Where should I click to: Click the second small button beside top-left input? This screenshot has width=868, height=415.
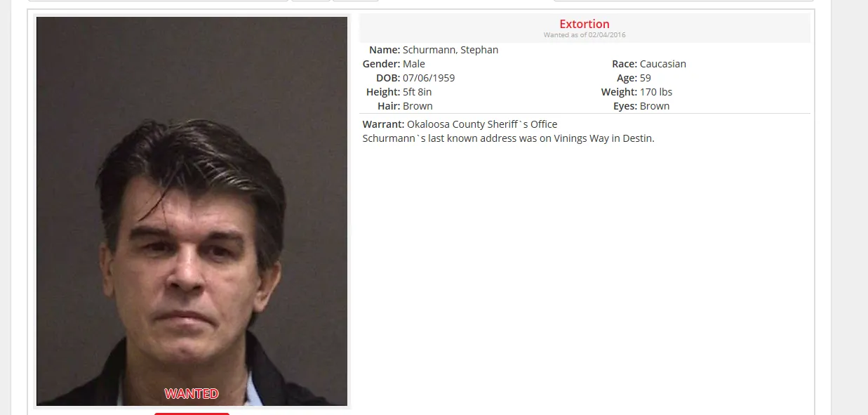356,1
